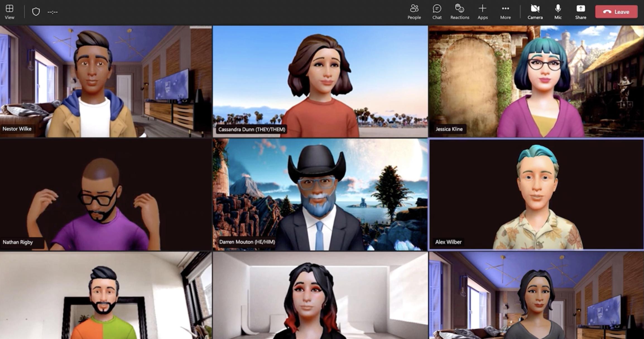Mute the Mic
Image resolution: width=644 pixels, height=339 pixels.
558,12
